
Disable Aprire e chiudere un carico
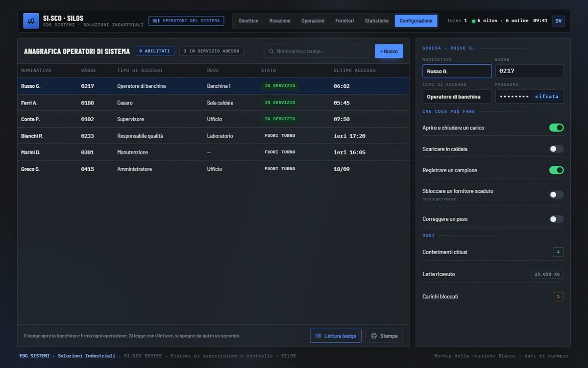click(x=556, y=128)
